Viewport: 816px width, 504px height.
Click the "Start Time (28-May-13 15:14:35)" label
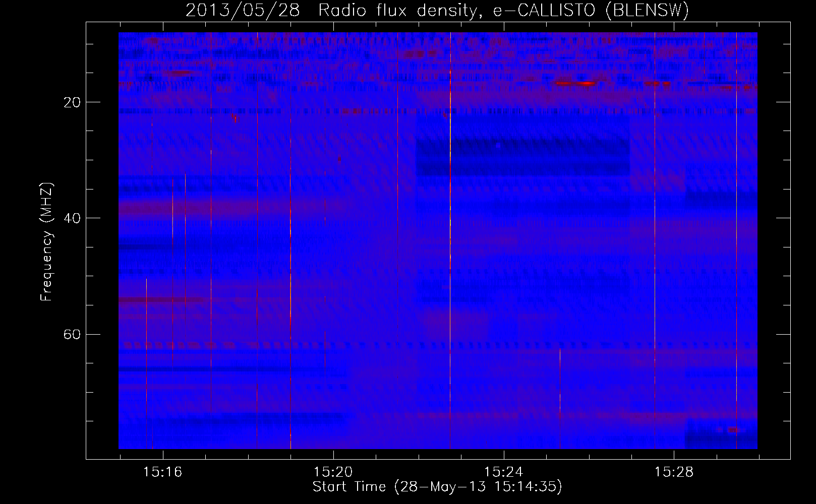coord(437,487)
